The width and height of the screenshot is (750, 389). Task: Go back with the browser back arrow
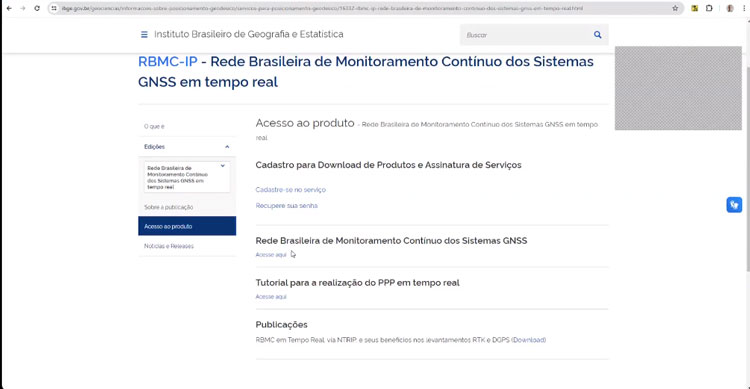(9, 8)
